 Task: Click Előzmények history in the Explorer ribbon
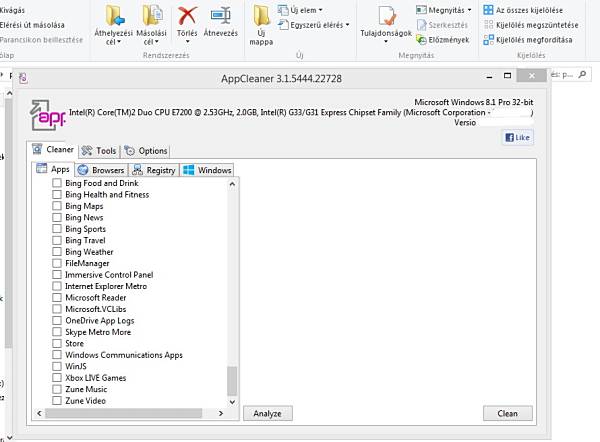click(x=442, y=40)
